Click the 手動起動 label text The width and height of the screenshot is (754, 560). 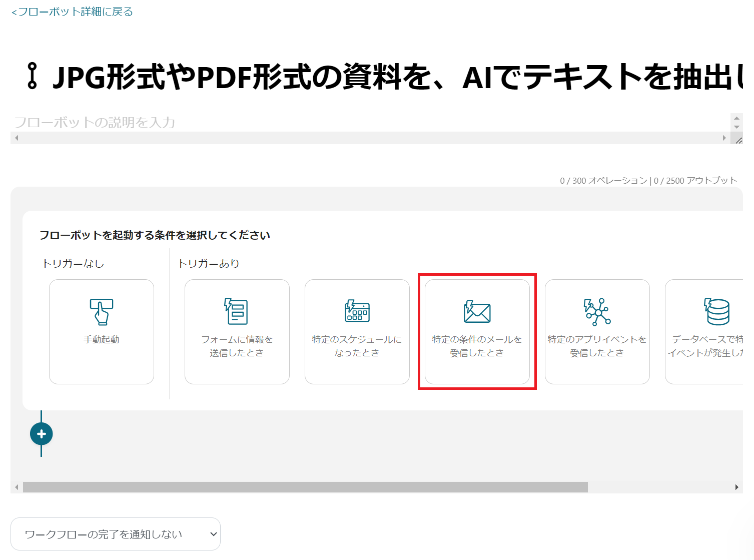click(x=102, y=339)
